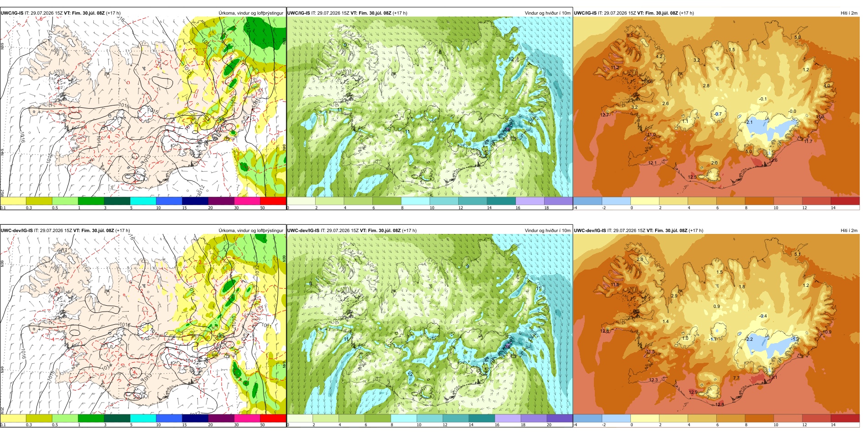Pick the blue -4 to -2 swatch in UWC temperature legend
This screenshot has height=434, width=868.
(x=587, y=201)
